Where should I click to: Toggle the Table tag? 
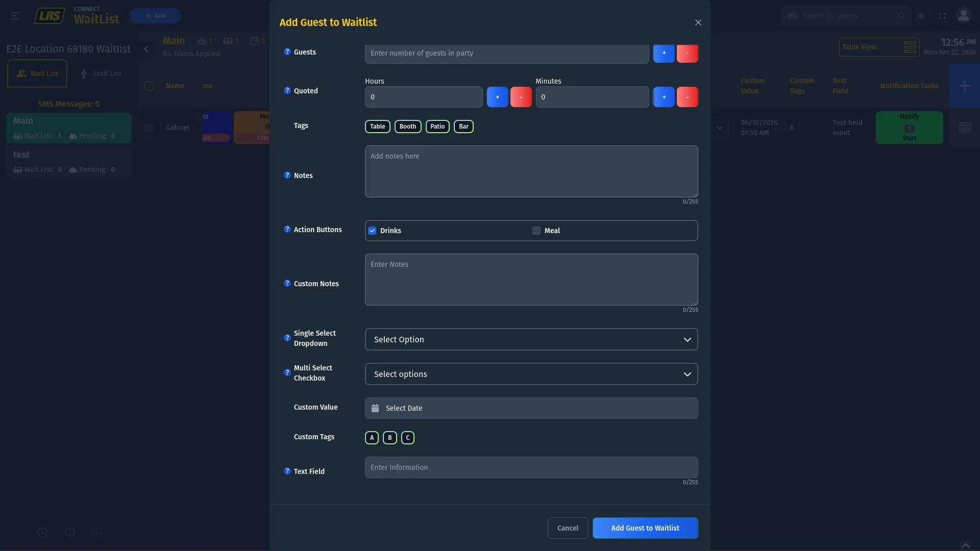pyautogui.click(x=378, y=127)
